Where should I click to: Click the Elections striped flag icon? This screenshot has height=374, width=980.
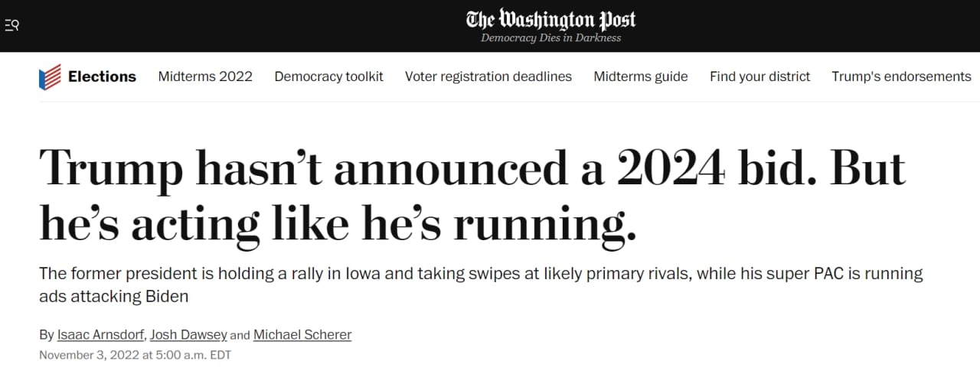click(50, 77)
